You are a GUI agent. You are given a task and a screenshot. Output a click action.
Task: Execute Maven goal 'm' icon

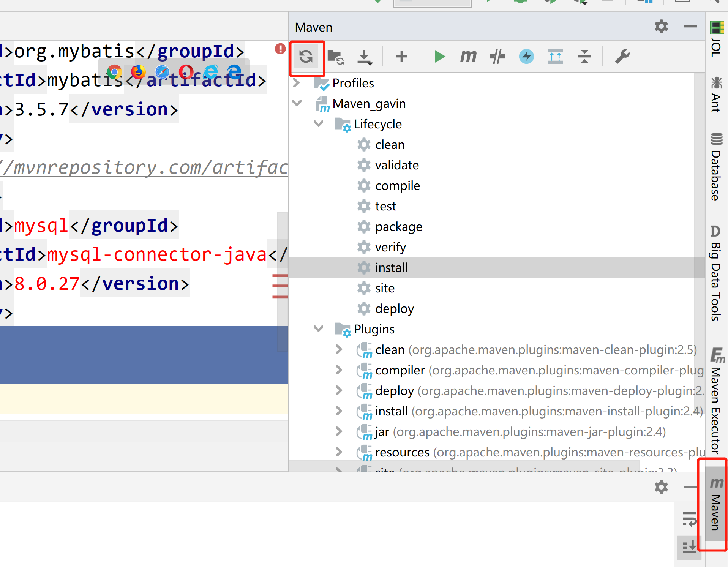point(468,57)
